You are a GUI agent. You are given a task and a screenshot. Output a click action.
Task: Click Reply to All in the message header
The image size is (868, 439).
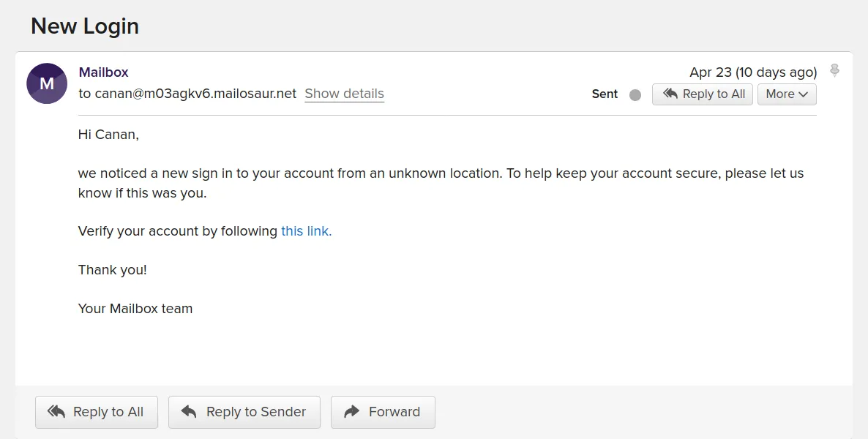703,94
